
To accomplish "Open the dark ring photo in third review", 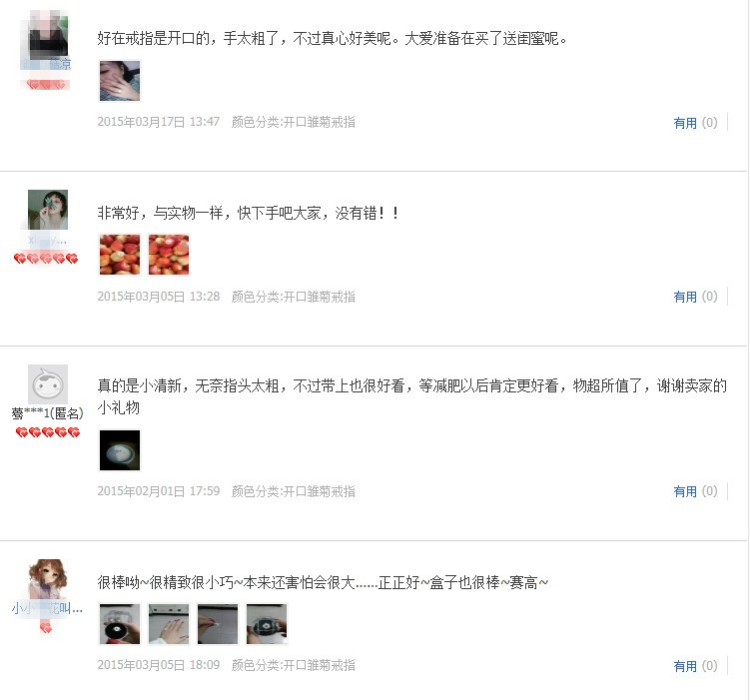I will (x=120, y=450).
